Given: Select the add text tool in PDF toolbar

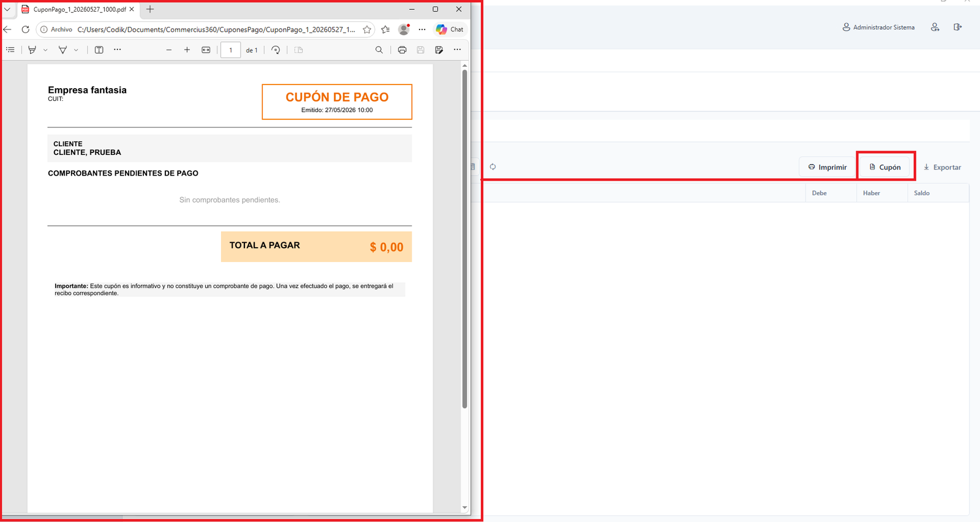Looking at the screenshot, I should tap(99, 50).
